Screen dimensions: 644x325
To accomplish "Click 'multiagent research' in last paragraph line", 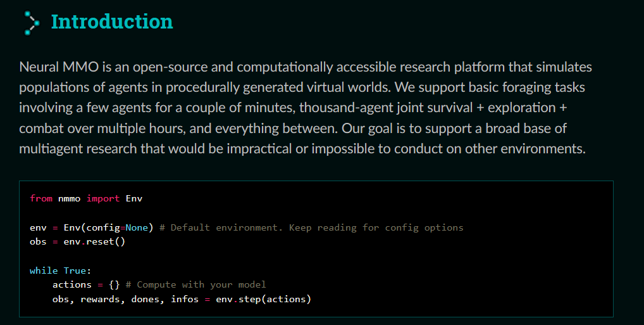I will [78, 149].
